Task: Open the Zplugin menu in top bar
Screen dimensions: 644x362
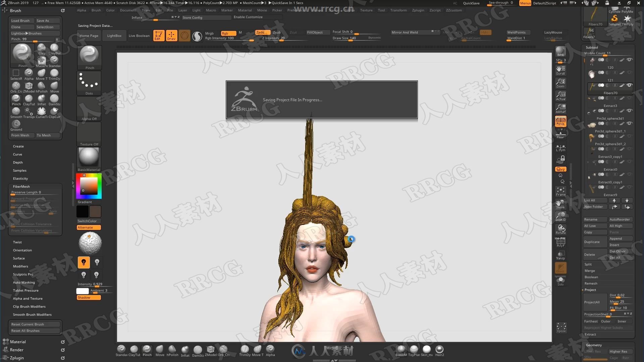Action: [418, 10]
